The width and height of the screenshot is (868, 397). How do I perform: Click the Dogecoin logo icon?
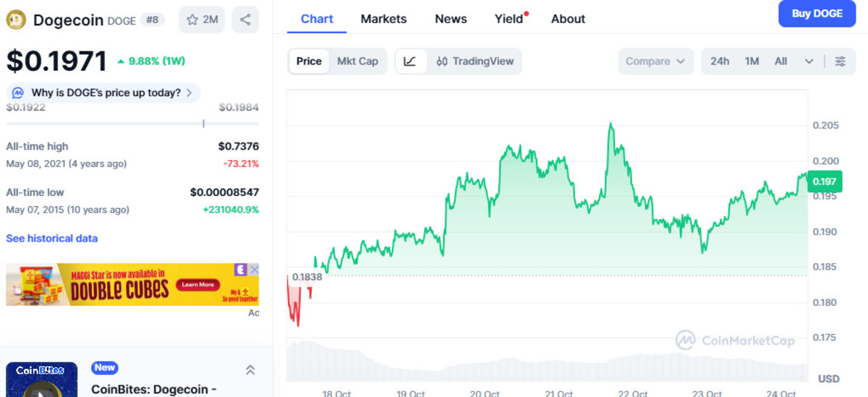tap(16, 20)
